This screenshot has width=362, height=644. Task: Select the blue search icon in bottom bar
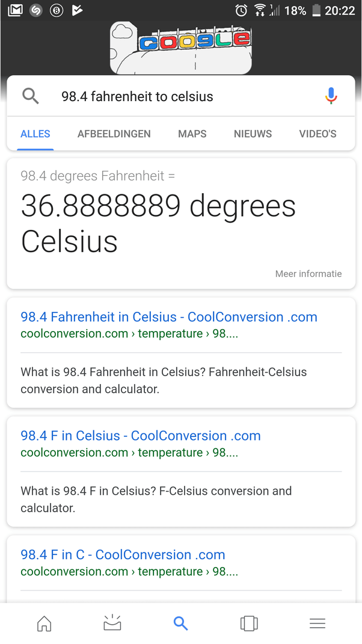181,624
